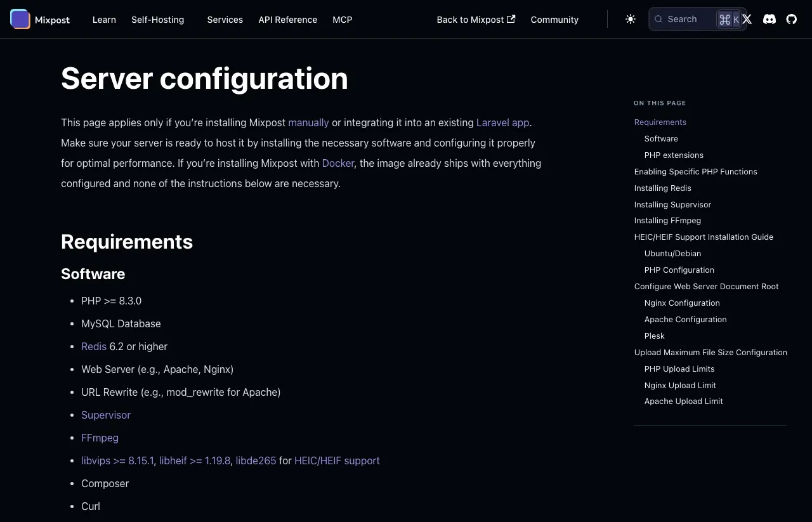Click the Mixpost brand name text
812x522 pixels.
tap(53, 20)
